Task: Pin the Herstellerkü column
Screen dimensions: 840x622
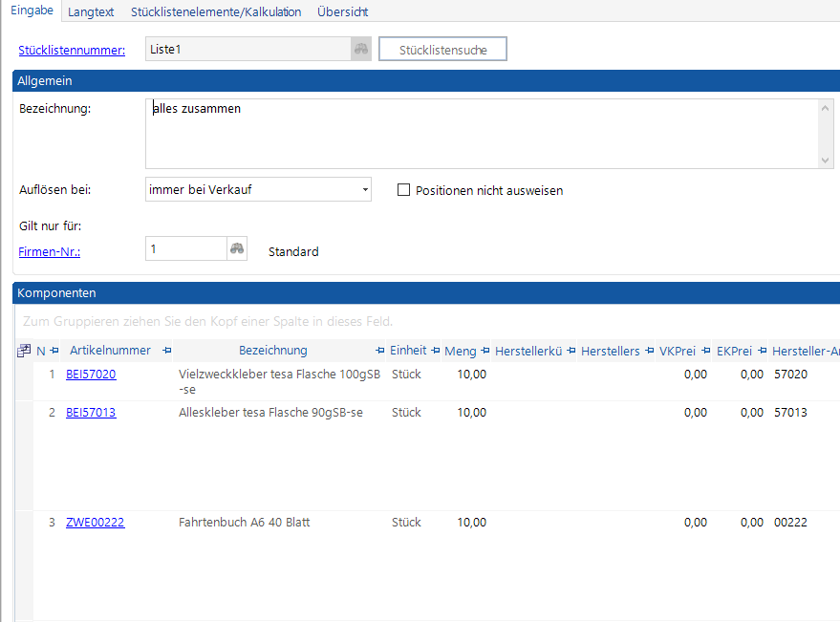Action: coord(571,351)
